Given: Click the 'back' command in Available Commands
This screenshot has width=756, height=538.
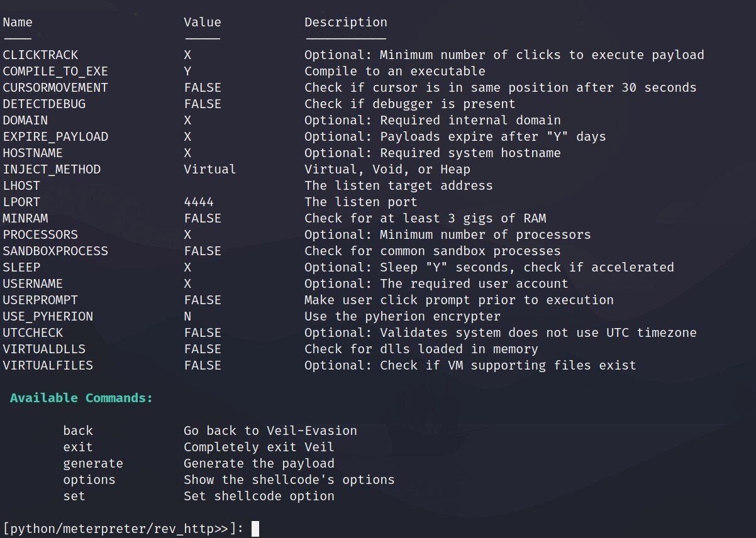Looking at the screenshot, I should (78, 431).
